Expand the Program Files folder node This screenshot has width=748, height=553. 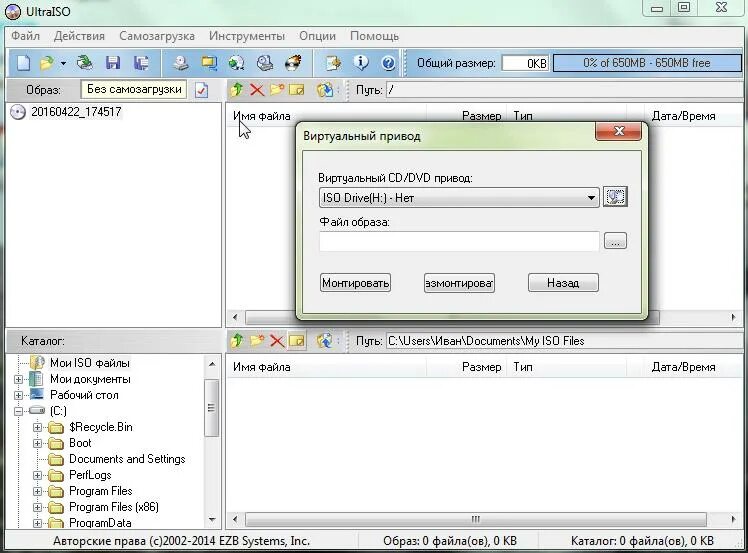37,491
